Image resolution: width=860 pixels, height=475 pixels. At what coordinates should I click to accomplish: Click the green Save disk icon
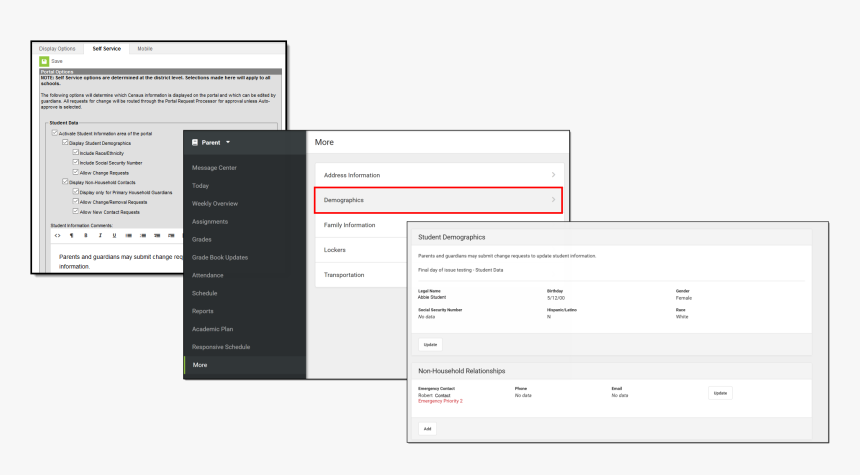44,61
